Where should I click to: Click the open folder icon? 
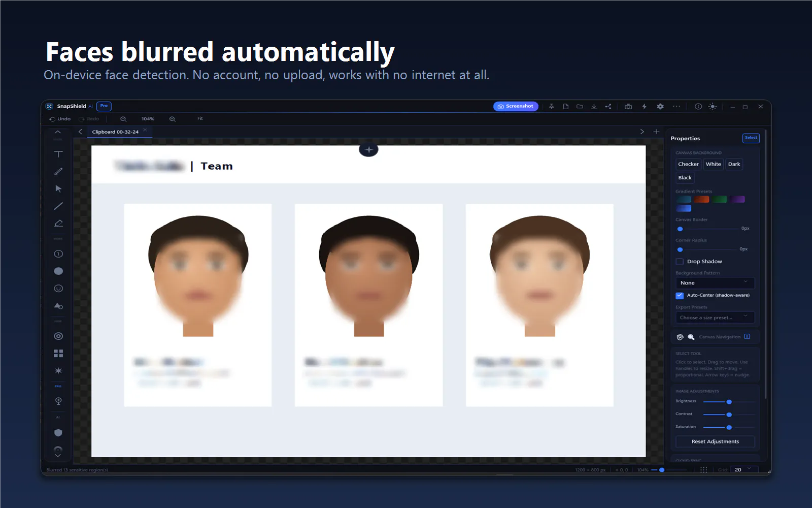(x=580, y=106)
